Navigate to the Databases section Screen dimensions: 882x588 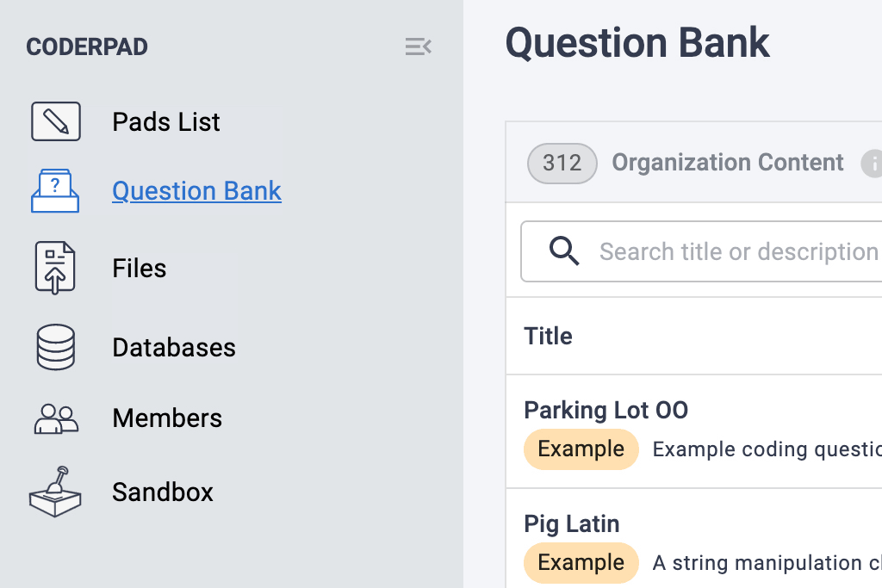174,348
